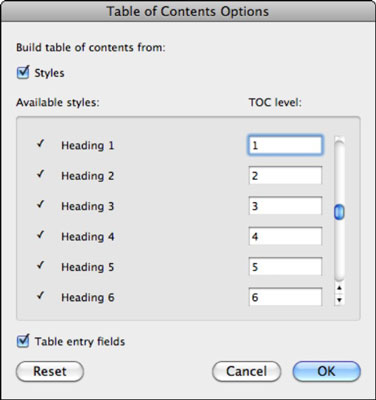This screenshot has width=376, height=400.
Task: Click the Cancel button
Action: point(246,371)
